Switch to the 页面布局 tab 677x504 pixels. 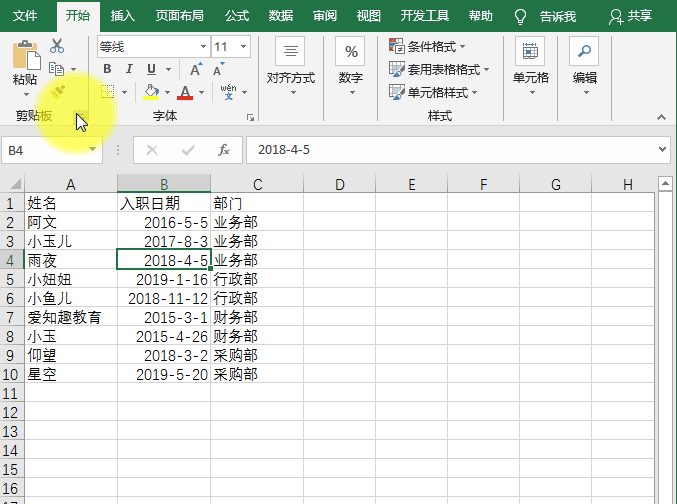(x=180, y=16)
